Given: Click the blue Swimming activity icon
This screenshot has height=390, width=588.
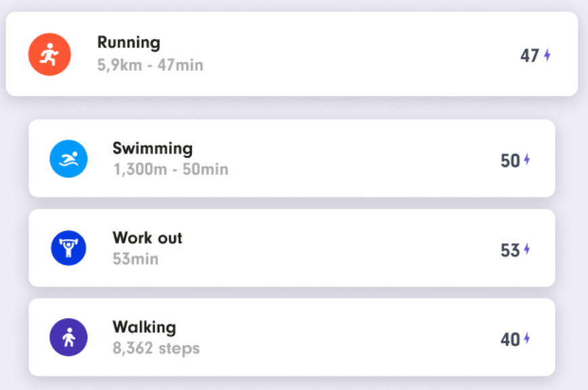Looking at the screenshot, I should pos(68,159).
